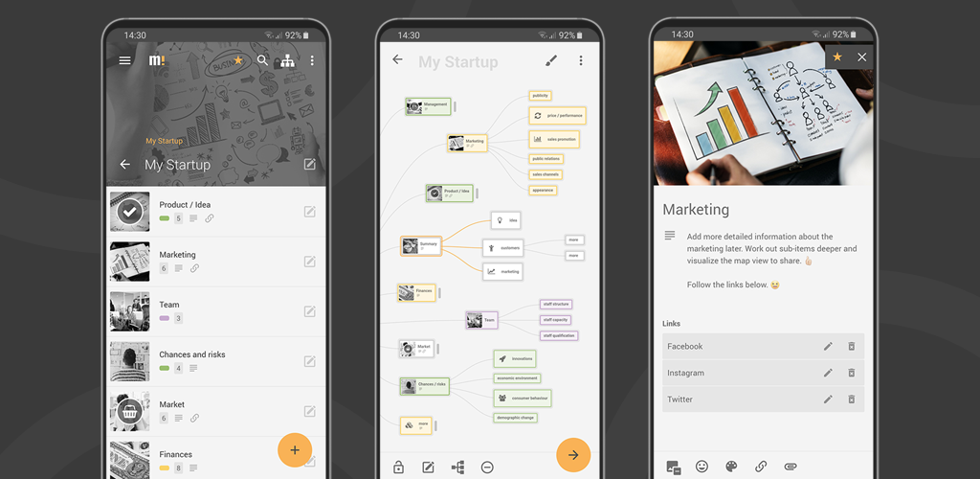Toggle the lock icon in map toolbar

pos(398,468)
